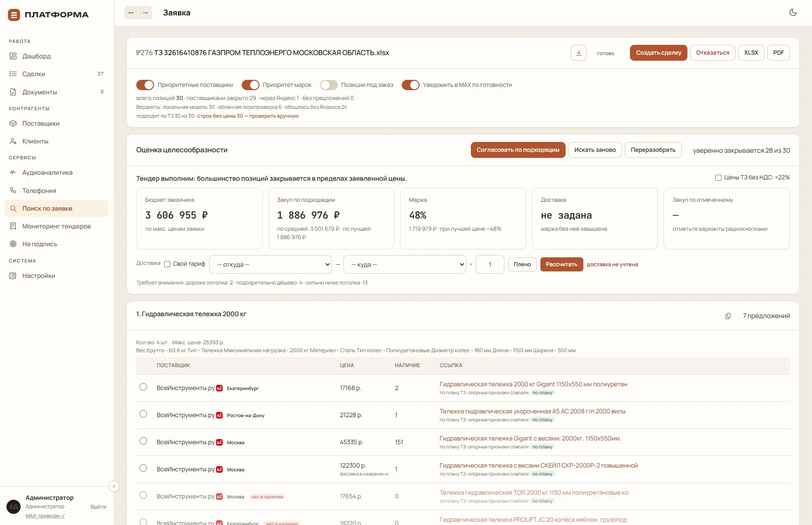This screenshot has height=525, width=812.
Task: Switch to dark mode with the moon icon
Action: (793, 13)
